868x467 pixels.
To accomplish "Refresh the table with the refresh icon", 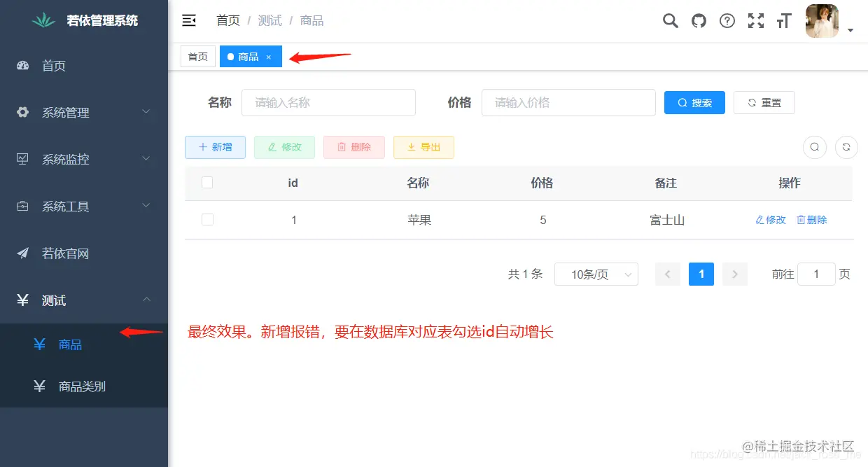I will coord(846,147).
